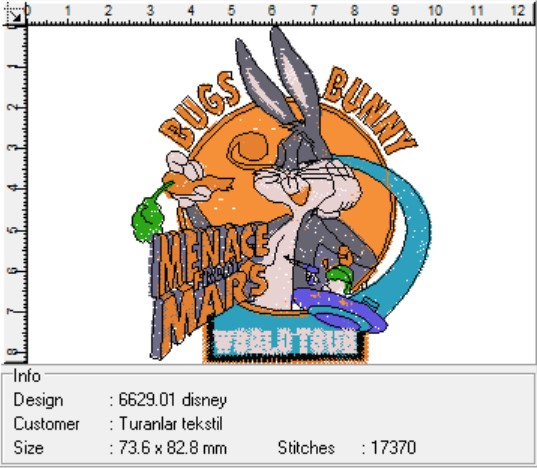The image size is (537, 468).
Task: Click the size value 73.6 x 82.8 mm
Action: [x=173, y=448]
